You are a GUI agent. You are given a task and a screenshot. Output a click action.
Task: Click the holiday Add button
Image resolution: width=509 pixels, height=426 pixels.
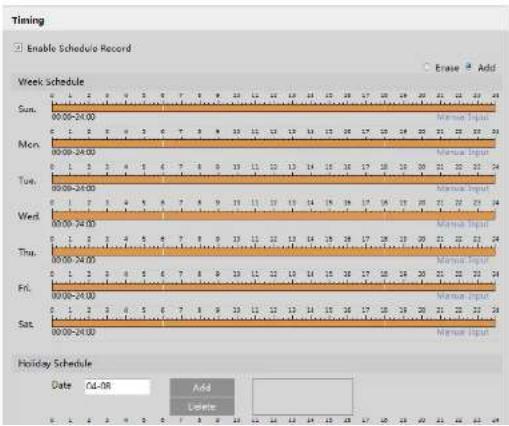(202, 388)
